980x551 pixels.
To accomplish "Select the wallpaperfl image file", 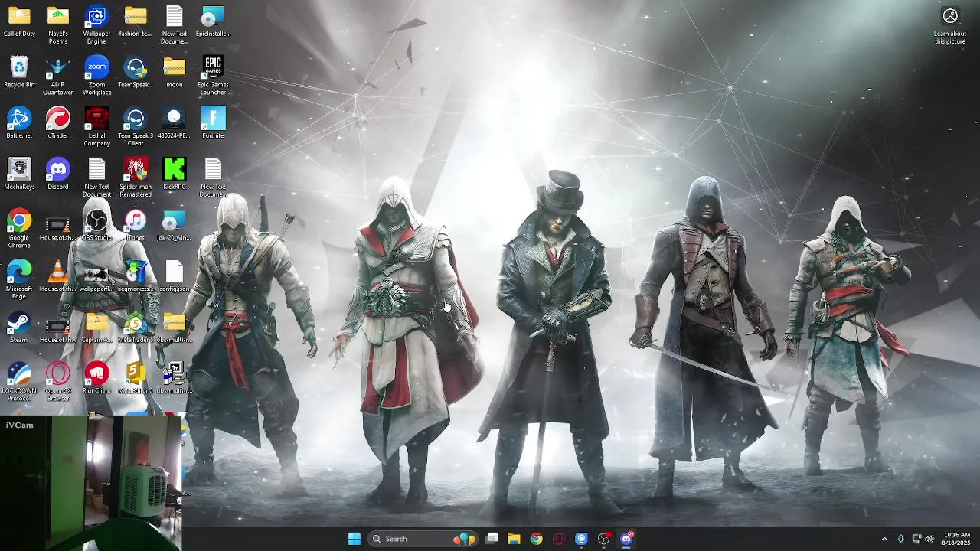I will click(x=96, y=276).
